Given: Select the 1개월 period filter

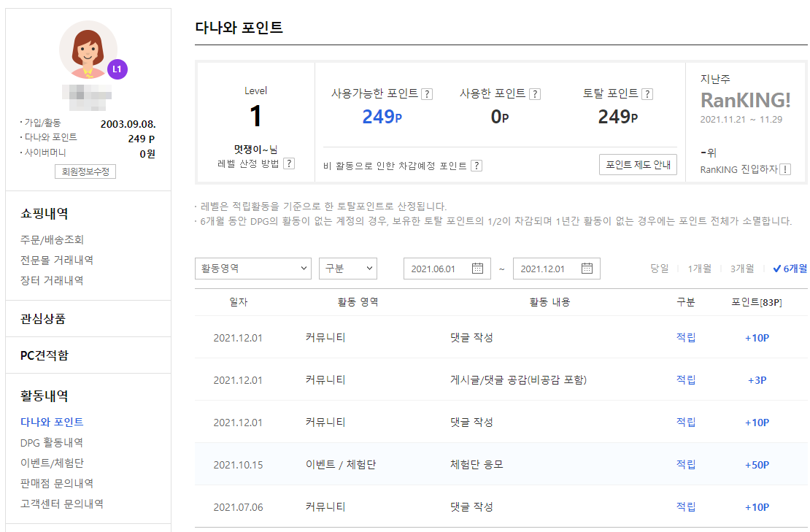Looking at the screenshot, I should point(700,269).
